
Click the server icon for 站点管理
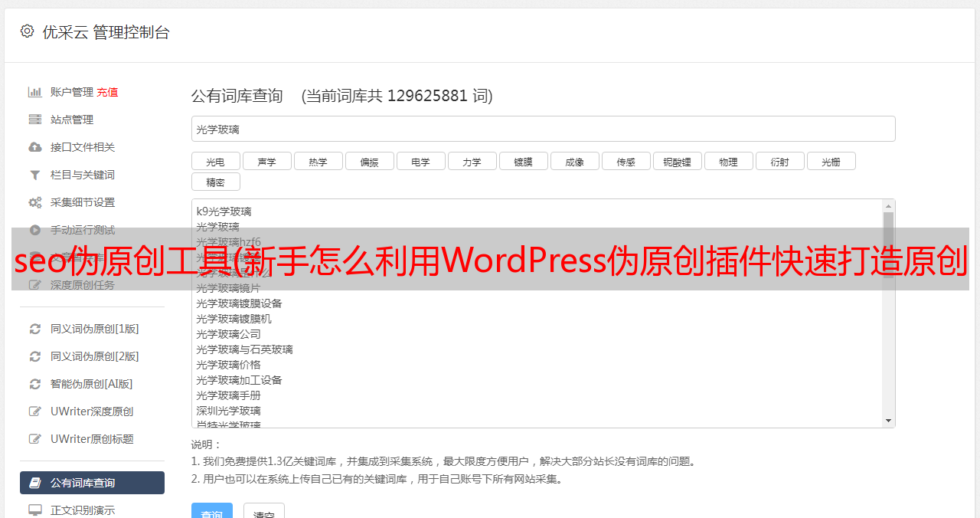35,120
